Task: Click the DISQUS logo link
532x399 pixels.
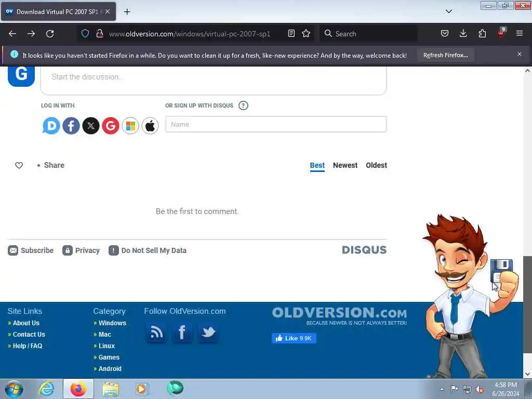Action: [364, 250]
